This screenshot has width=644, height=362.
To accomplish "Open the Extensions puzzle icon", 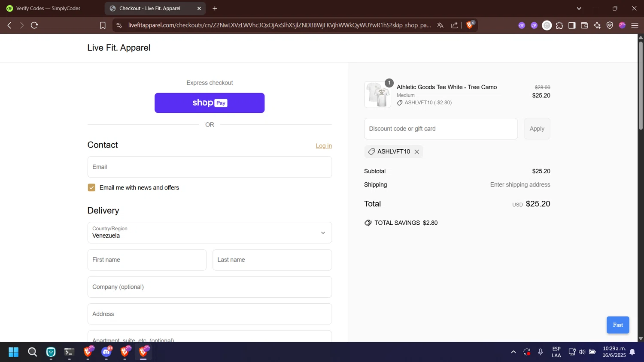I will click(559, 25).
